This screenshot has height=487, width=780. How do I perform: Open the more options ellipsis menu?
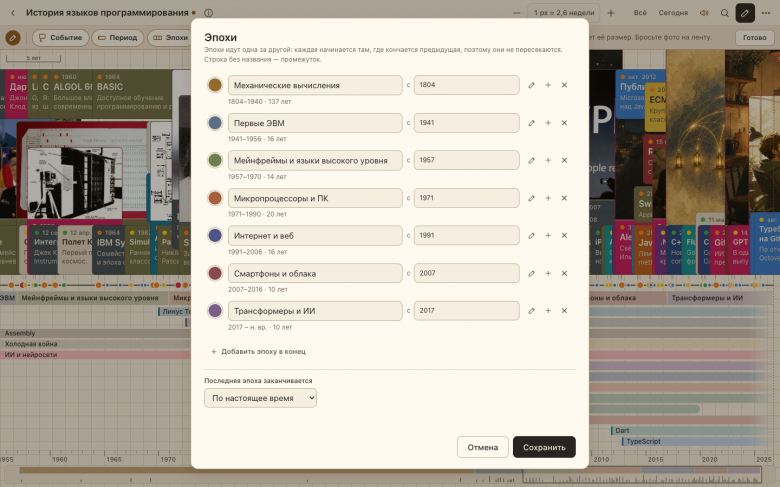[766, 13]
